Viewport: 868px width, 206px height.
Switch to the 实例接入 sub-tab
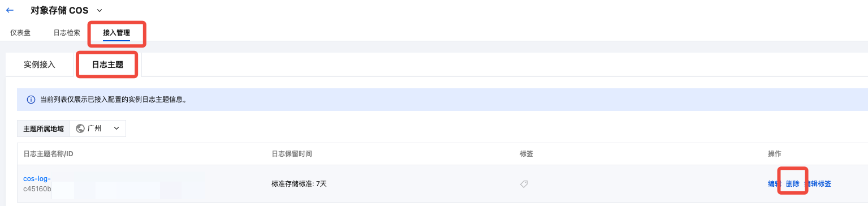pos(40,65)
